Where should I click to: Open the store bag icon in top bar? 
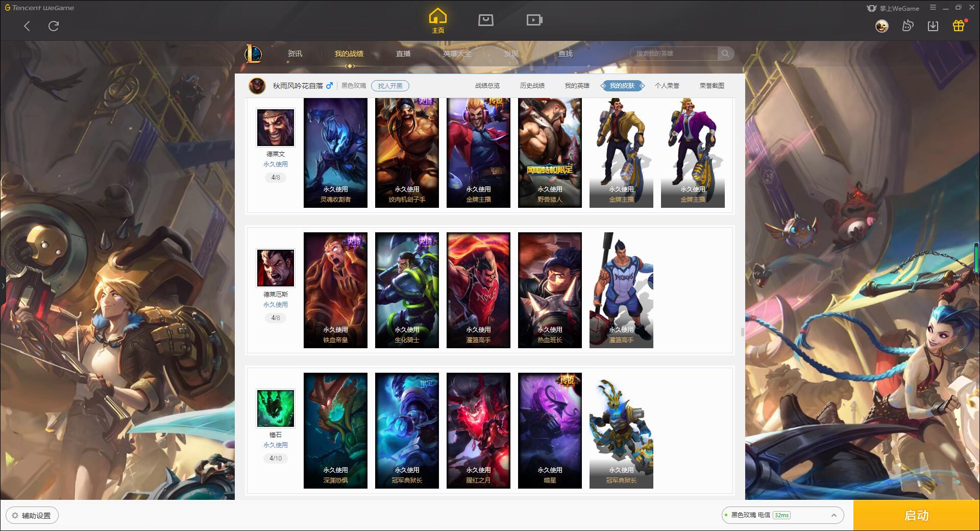486,20
